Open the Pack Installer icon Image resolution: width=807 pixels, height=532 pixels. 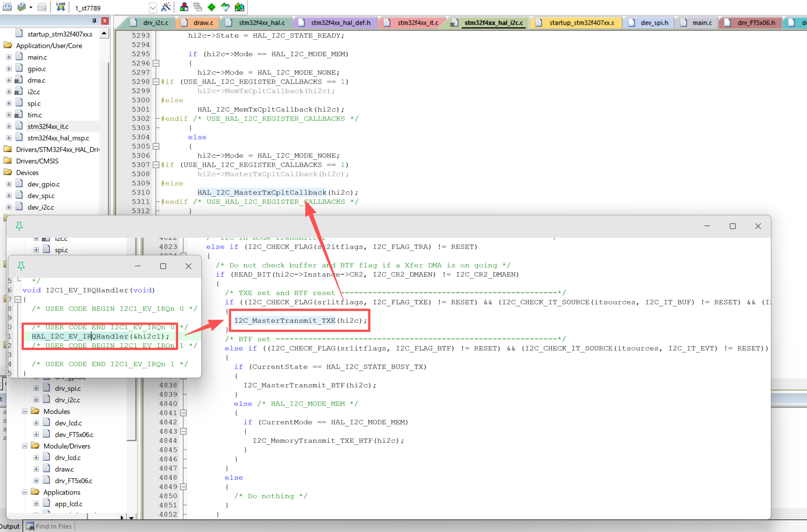click(239, 7)
